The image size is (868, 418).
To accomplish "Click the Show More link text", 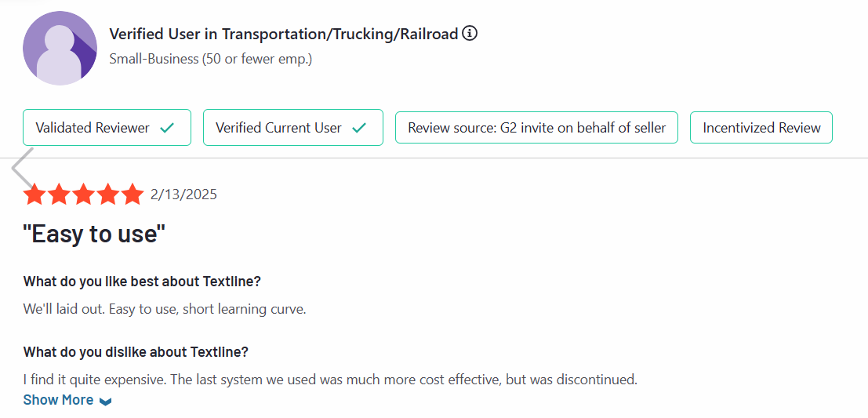I will 58,400.
